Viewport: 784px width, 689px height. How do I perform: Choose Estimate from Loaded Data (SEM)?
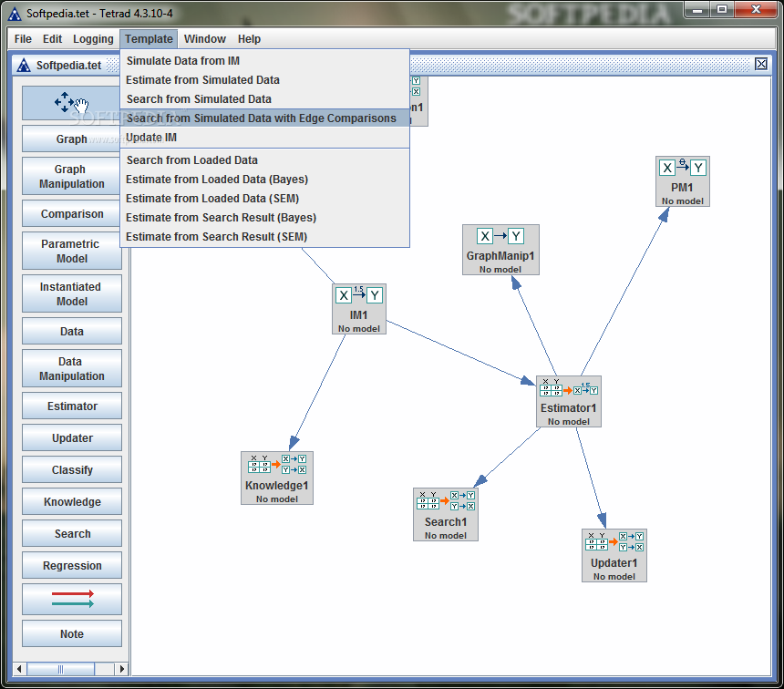pyautogui.click(x=265, y=199)
